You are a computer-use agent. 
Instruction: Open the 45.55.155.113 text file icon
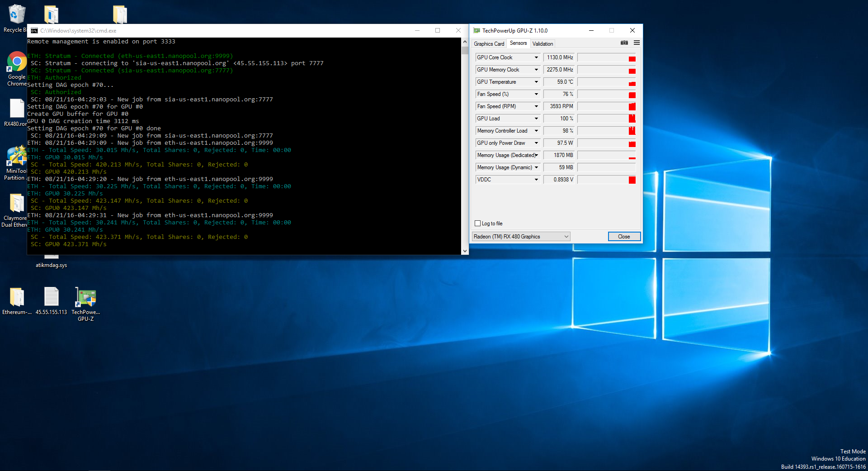click(51, 301)
